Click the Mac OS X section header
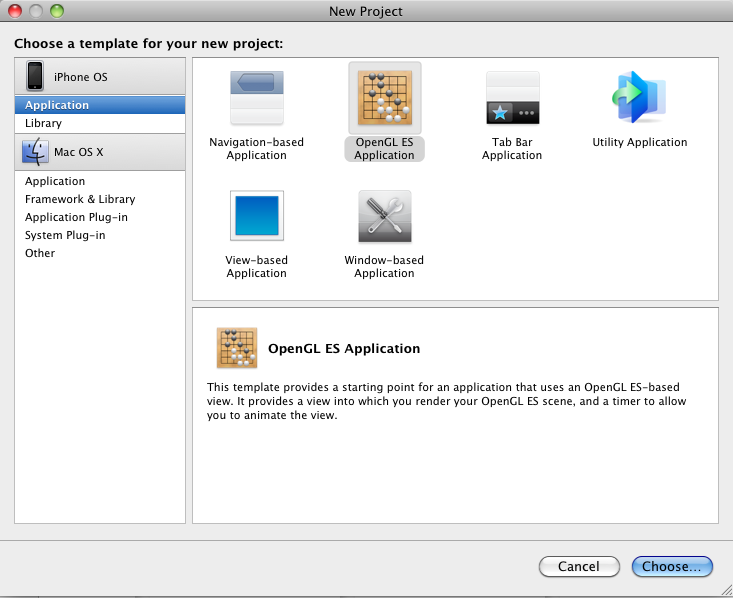Screen dimensions: 733x598 (x=100, y=152)
